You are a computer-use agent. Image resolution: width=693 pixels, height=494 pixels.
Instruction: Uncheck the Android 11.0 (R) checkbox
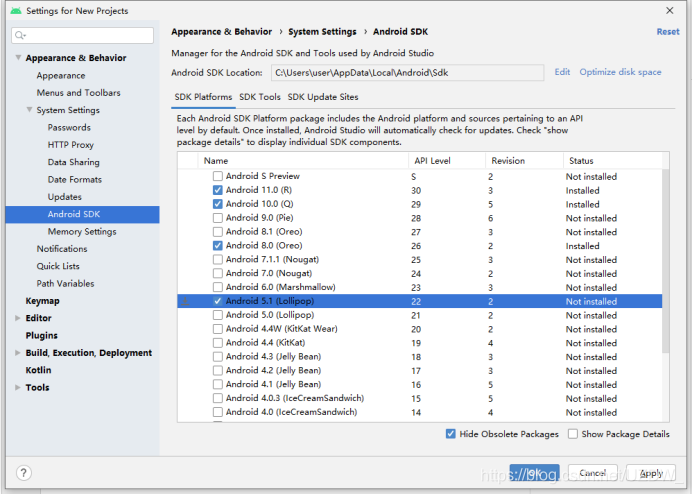[217, 190]
